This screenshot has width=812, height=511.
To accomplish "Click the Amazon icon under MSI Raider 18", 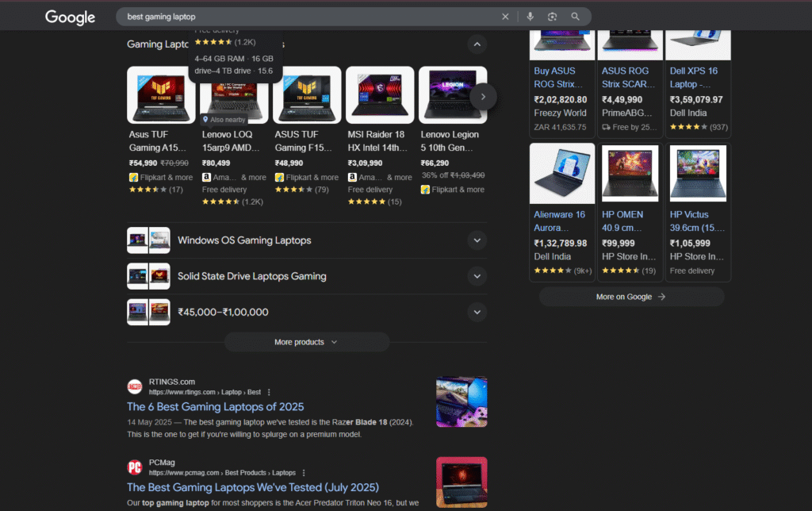I will [x=352, y=177].
